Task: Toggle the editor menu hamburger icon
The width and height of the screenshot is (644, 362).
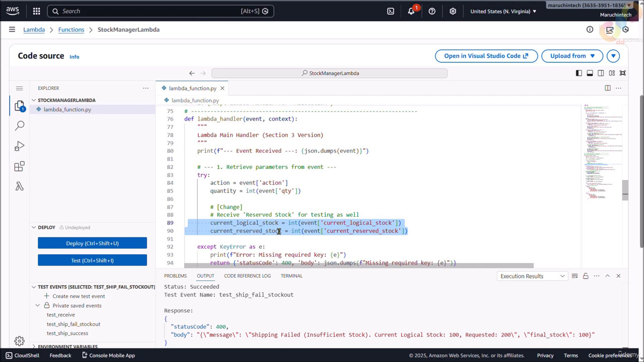Action: point(20,88)
